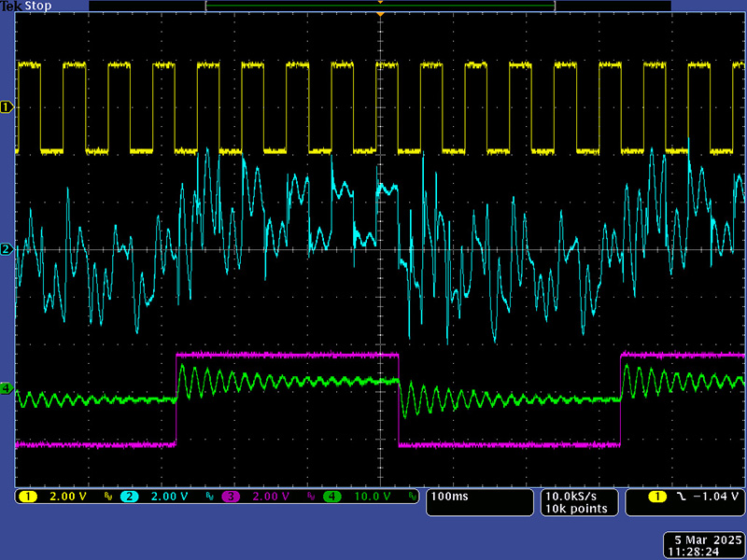747x560 pixels.
Task: Click the waveform record overview bar at top
Action: tap(380, 6)
